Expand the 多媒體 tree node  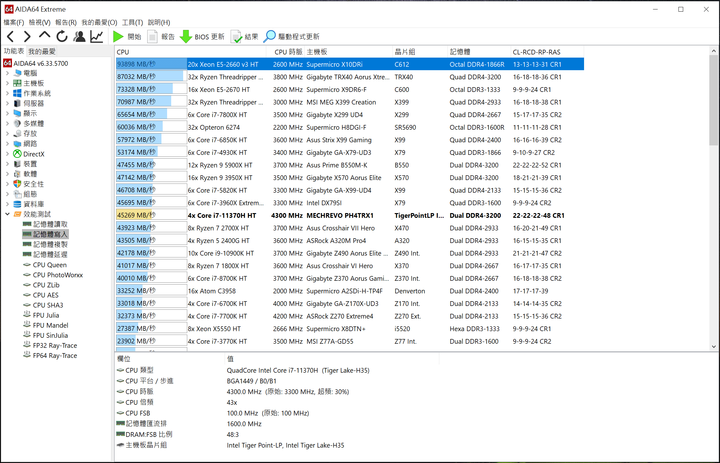click(7, 124)
